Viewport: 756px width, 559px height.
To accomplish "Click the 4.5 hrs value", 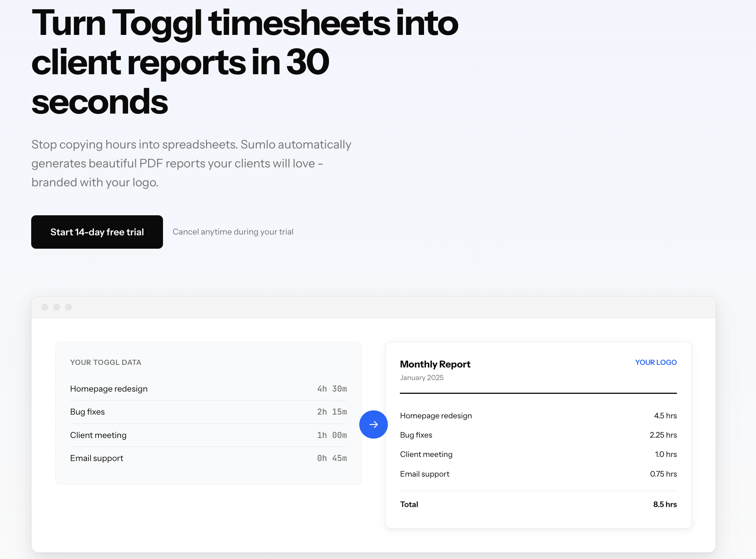I will tap(665, 416).
